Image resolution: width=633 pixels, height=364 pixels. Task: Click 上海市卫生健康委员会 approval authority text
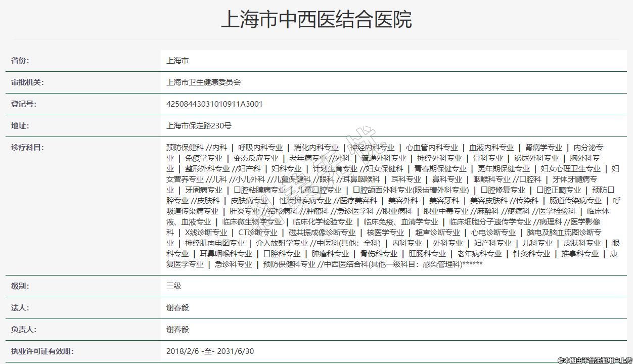click(204, 82)
